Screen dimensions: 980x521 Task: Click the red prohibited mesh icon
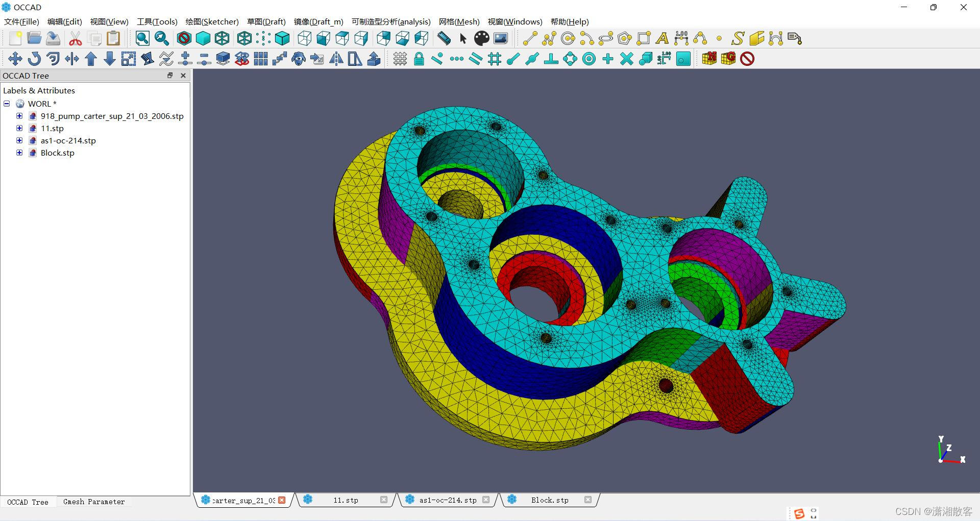tap(747, 59)
